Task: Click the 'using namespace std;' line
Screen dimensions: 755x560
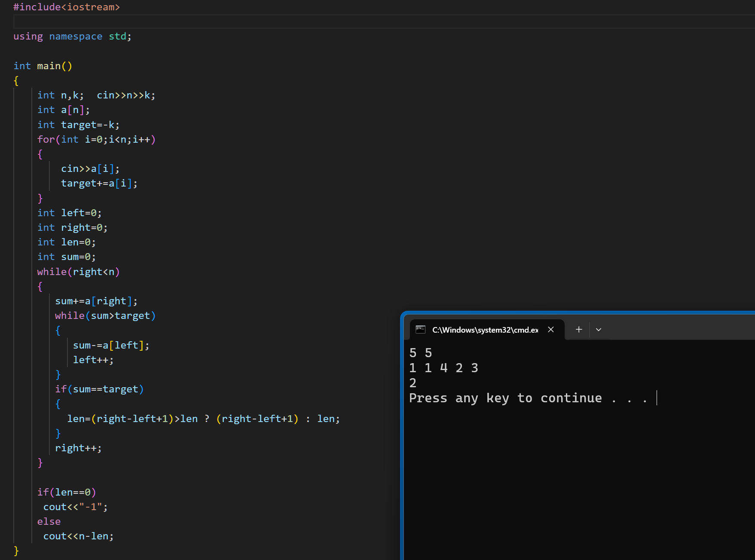Action: coord(72,37)
